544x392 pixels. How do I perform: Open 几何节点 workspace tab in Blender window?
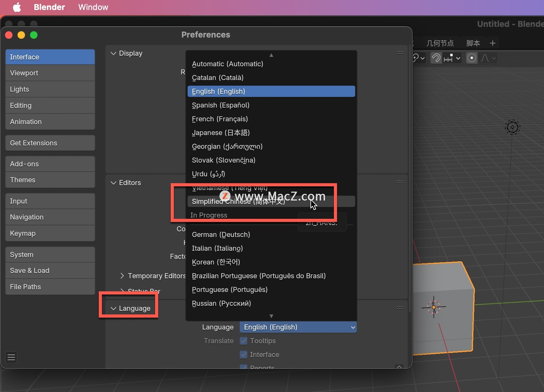440,43
